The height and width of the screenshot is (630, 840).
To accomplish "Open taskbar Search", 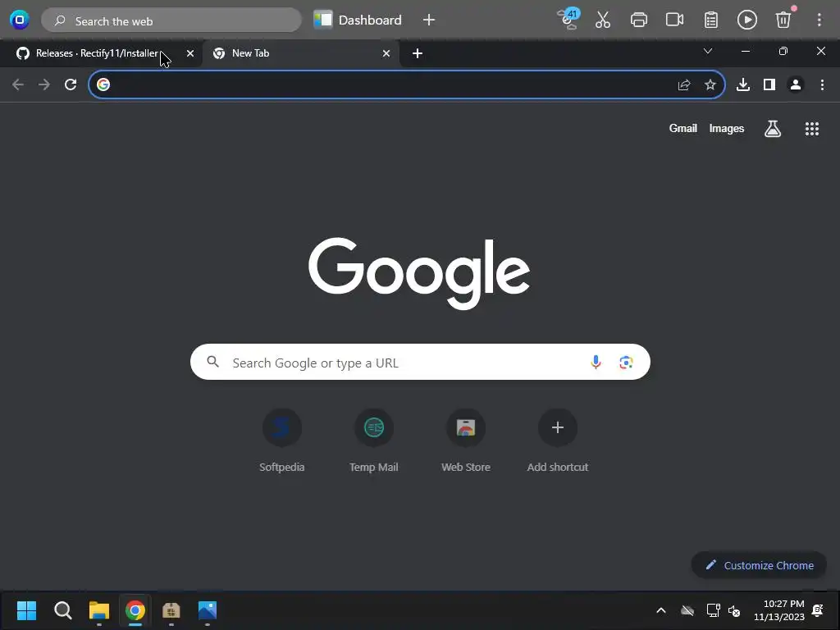I will [x=62, y=610].
